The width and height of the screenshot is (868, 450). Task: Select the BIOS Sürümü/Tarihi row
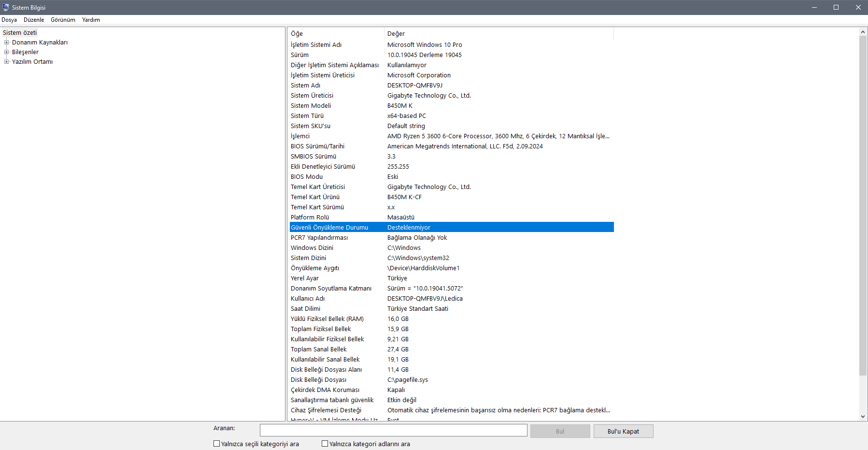tap(452, 146)
